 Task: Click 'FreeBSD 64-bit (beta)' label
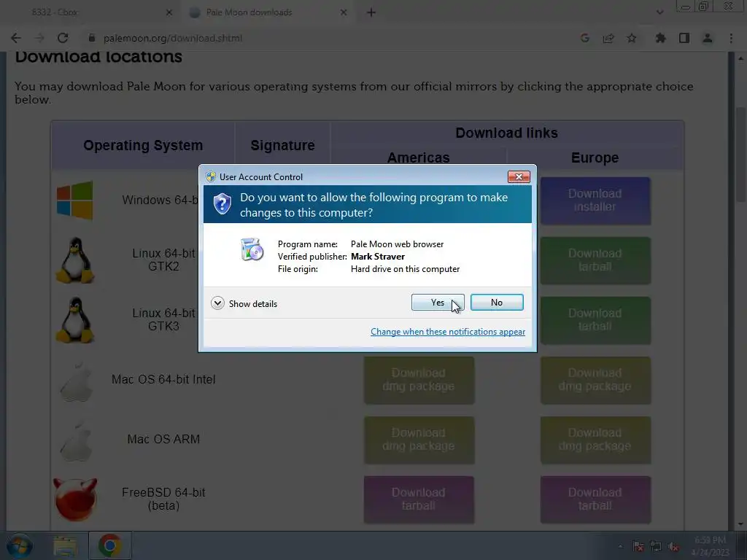click(163, 499)
